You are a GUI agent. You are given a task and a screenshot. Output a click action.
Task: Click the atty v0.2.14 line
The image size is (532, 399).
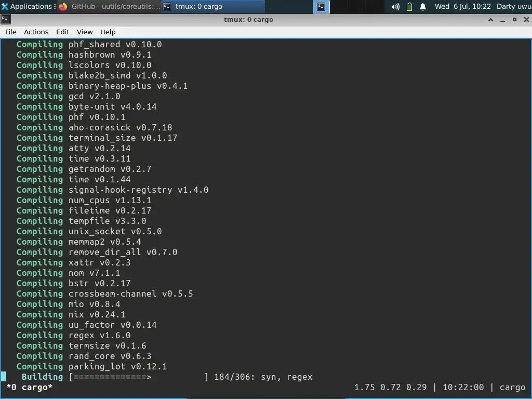coord(74,148)
